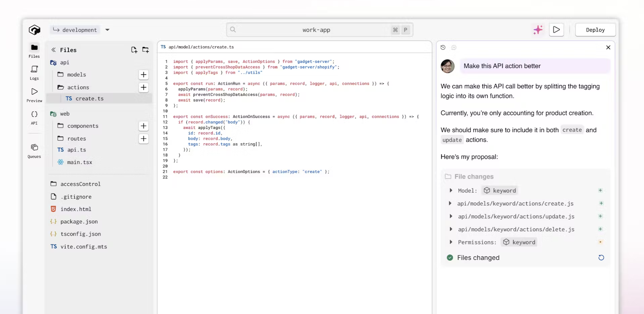
Task: Open the actions folder
Action: 73,87
